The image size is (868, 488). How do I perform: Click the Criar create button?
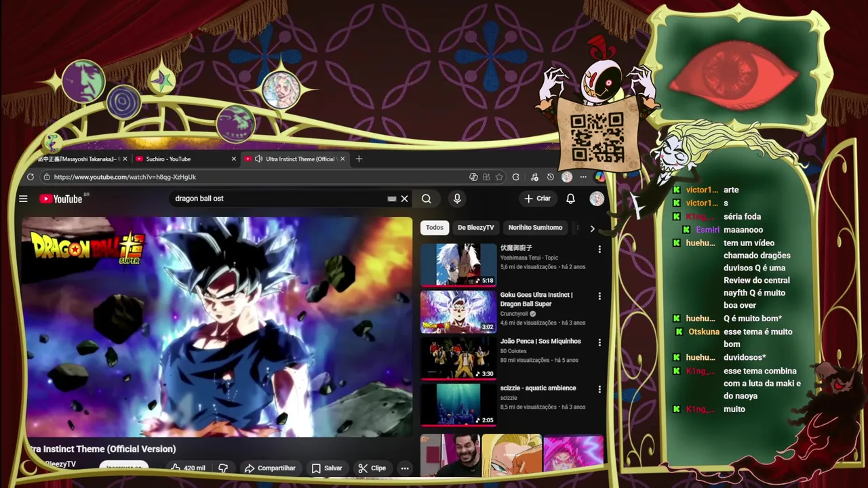pos(537,199)
